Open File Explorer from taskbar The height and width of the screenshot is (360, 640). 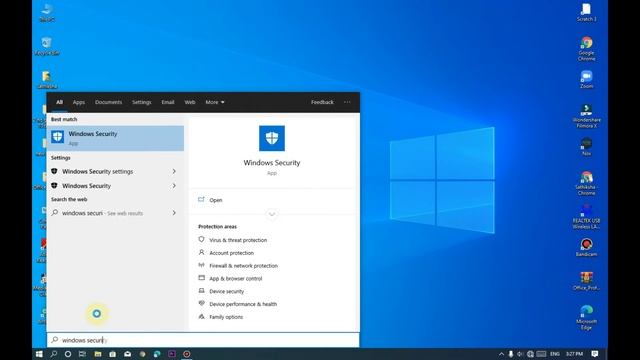click(98, 354)
